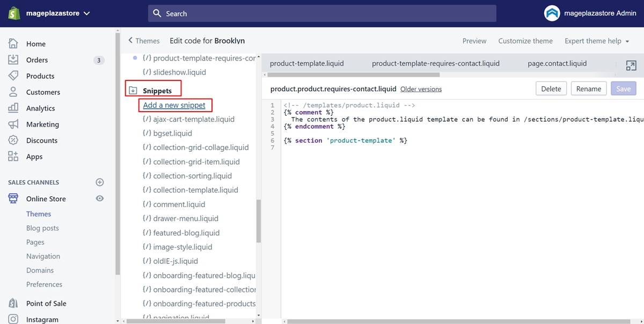Open the Products menu item
The width and height of the screenshot is (644, 324).
coord(40,76)
